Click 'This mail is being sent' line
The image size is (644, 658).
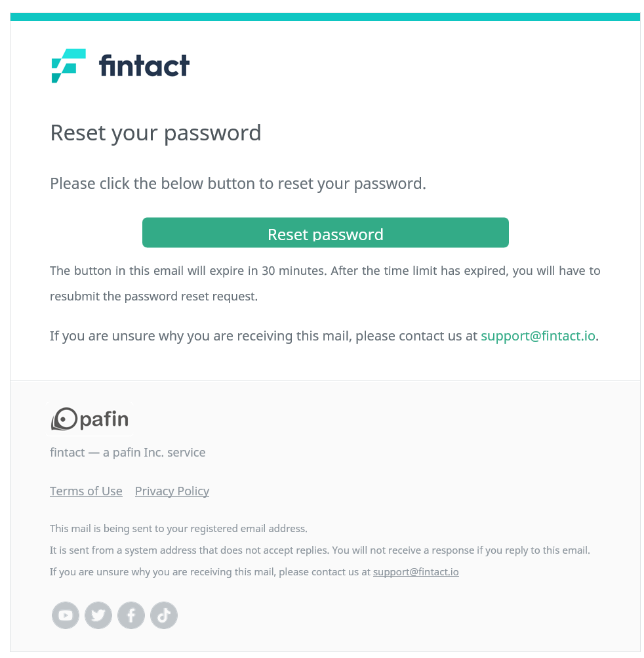pos(178,528)
